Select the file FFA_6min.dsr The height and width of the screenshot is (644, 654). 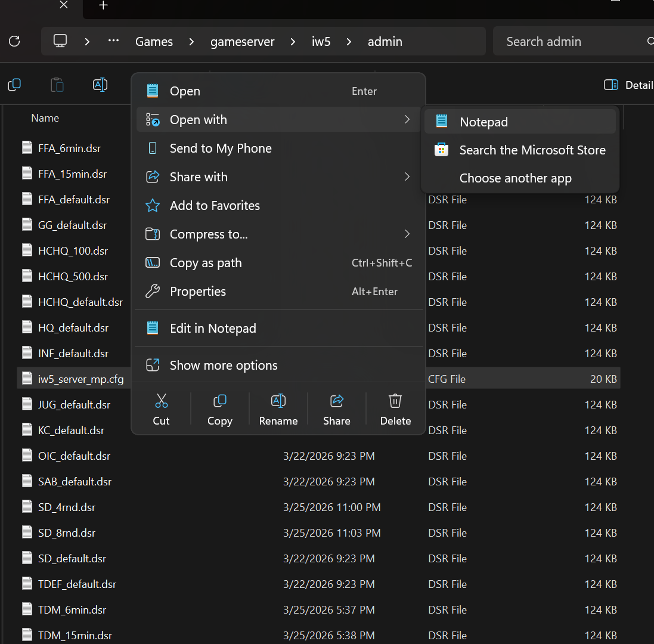click(69, 148)
